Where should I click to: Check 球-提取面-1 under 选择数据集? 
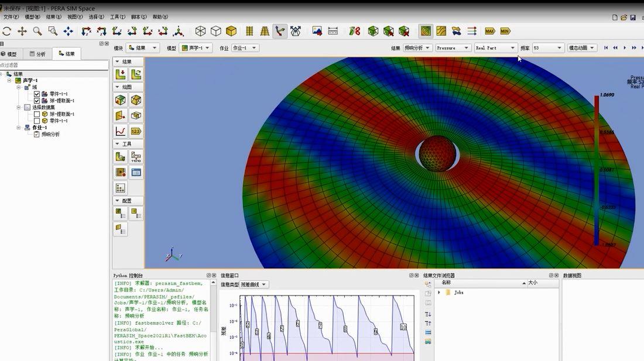[x=37, y=114]
